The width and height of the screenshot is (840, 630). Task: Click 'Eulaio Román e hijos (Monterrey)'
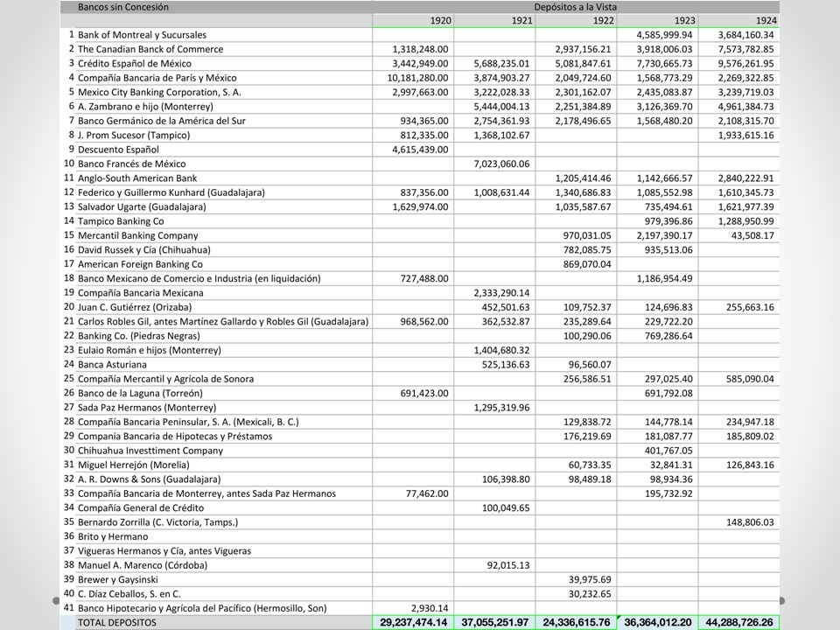(x=224, y=350)
